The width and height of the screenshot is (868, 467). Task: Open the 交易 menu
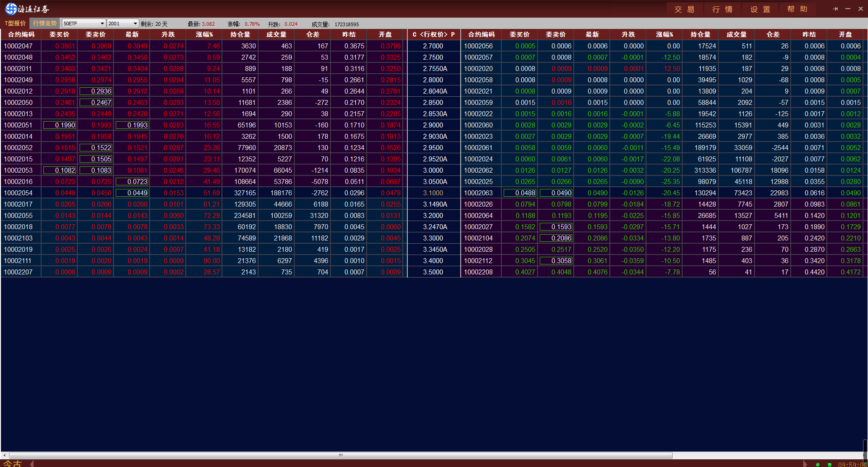684,9
